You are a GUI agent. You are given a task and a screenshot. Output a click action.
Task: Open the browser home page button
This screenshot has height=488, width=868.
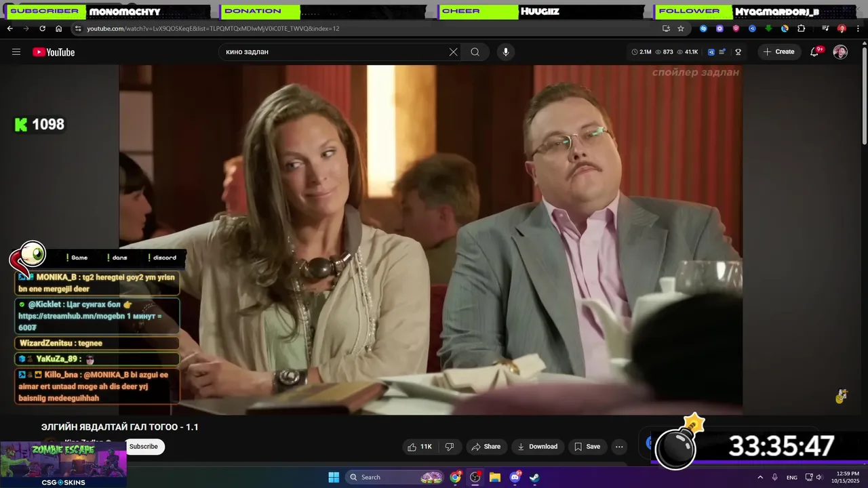[x=58, y=28]
